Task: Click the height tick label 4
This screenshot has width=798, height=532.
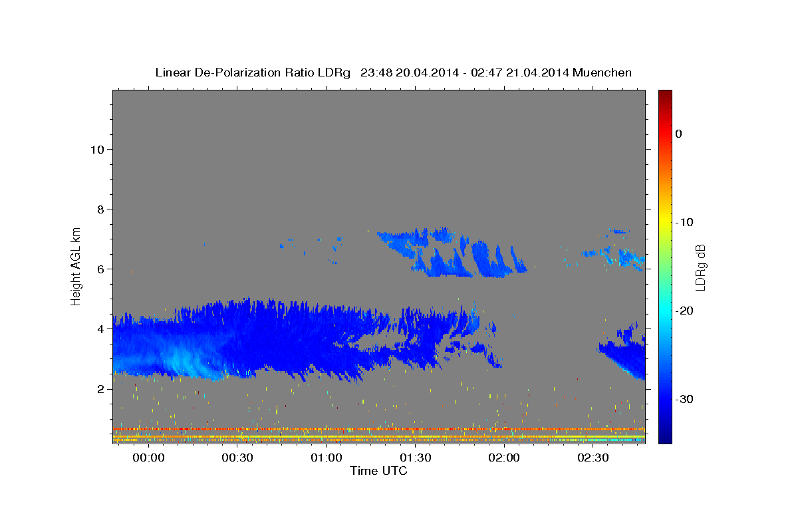Action: pos(100,329)
